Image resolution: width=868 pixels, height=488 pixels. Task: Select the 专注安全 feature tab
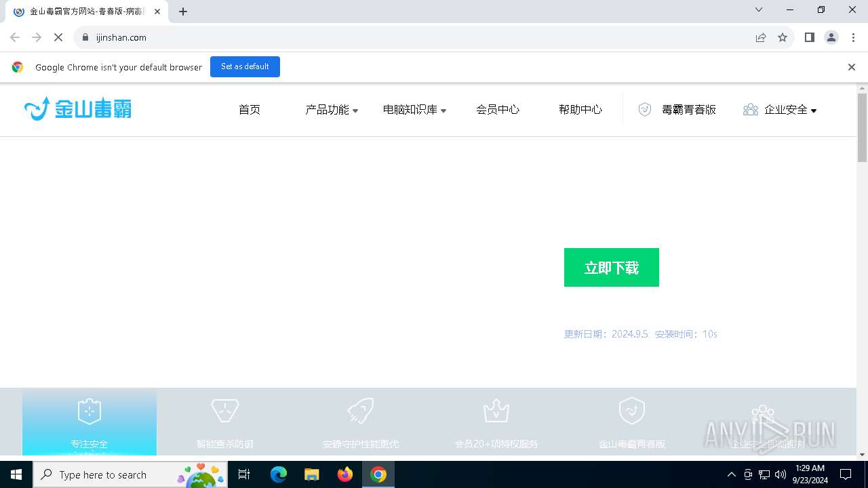[90, 422]
